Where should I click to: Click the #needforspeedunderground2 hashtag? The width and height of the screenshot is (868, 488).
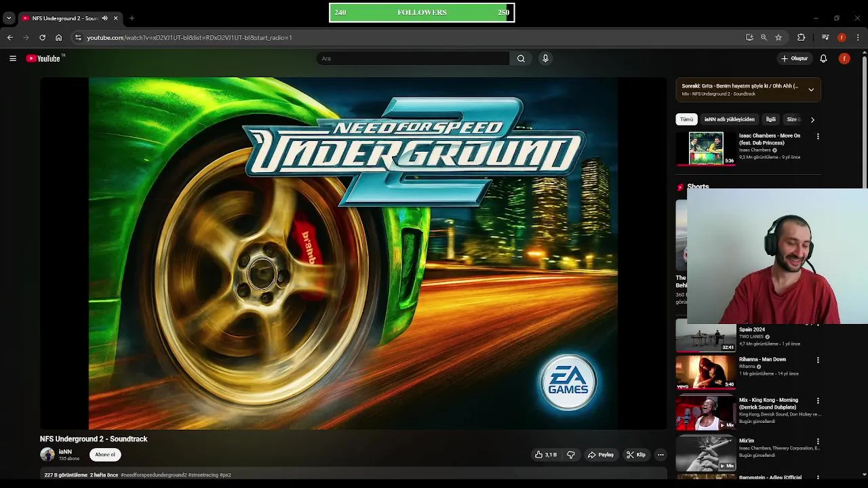pos(153,475)
